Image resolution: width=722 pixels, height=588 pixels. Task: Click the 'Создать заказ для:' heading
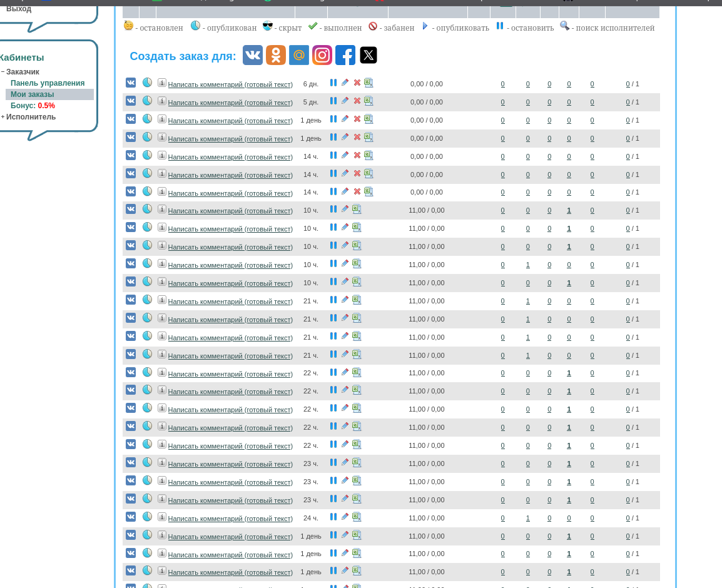[183, 56]
